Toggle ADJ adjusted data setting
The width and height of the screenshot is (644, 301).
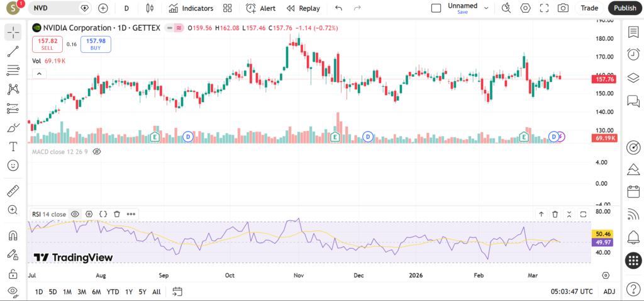pos(609,292)
